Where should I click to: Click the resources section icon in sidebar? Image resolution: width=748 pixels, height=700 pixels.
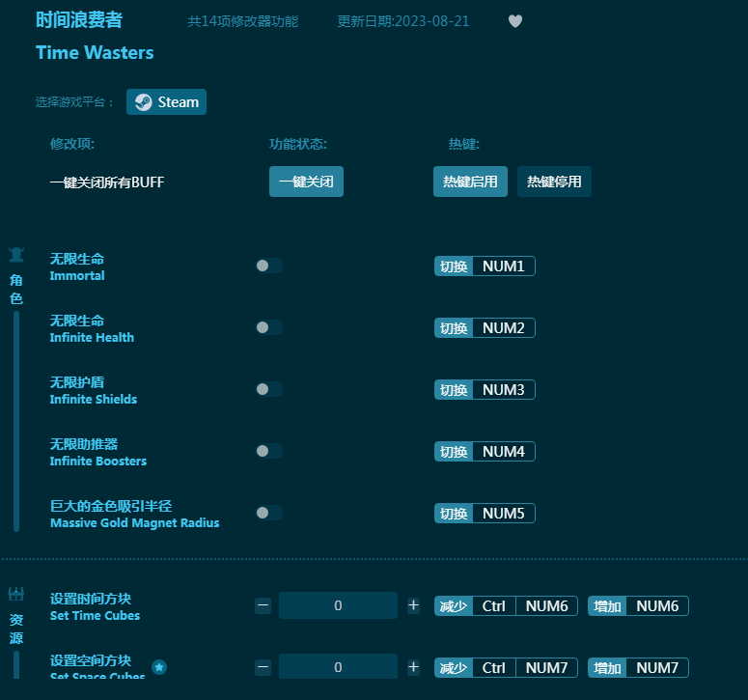16,594
